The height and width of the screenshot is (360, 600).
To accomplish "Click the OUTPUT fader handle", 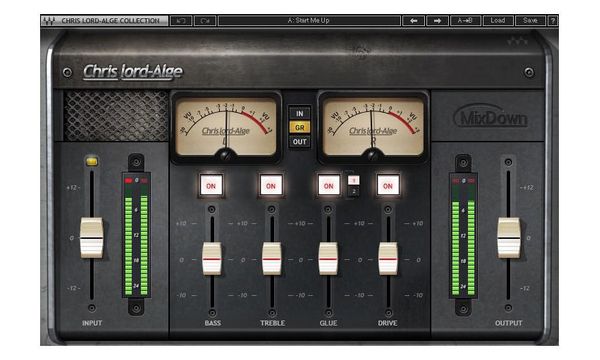I will [x=509, y=238].
